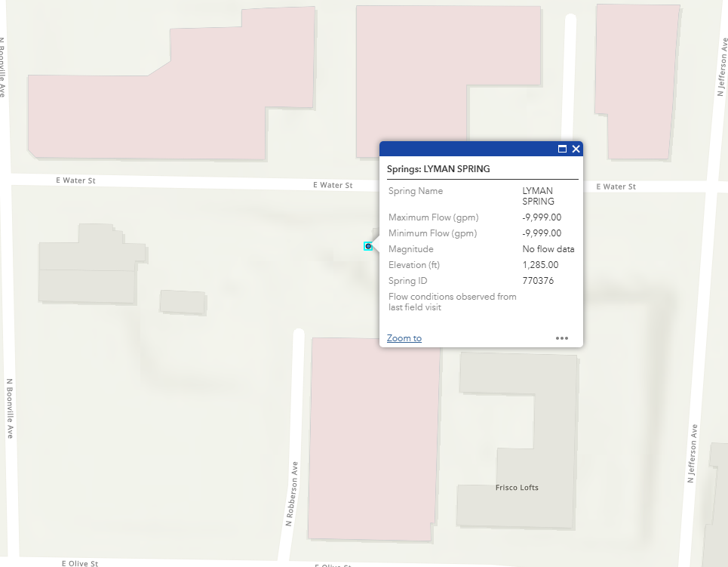Image resolution: width=728 pixels, height=567 pixels.
Task: Click the Magnitude value No flow data
Action: [548, 249]
